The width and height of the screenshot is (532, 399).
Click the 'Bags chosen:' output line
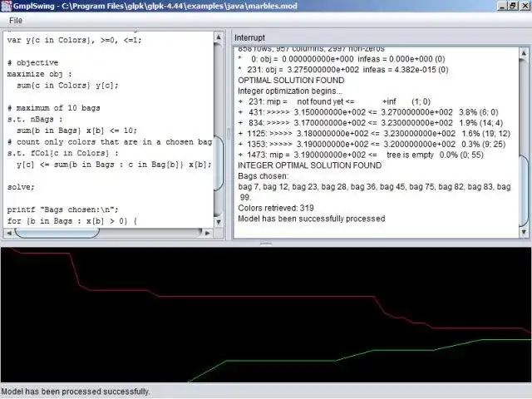264,176
